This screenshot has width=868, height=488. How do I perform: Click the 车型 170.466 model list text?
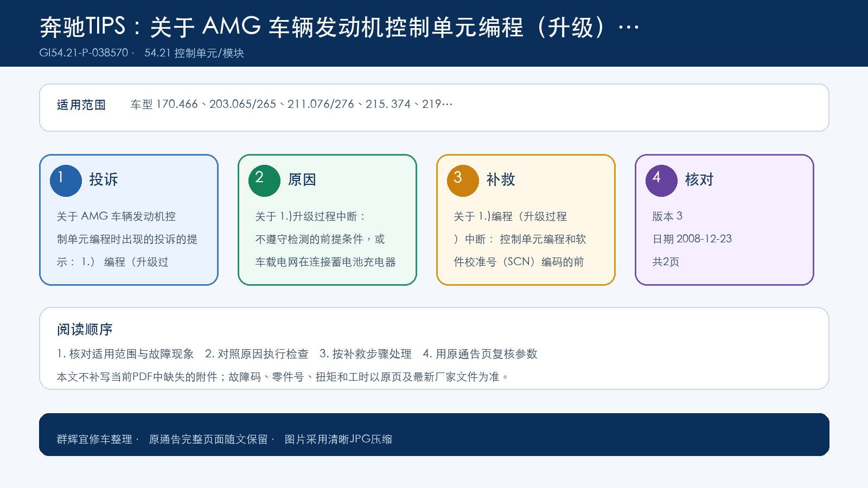291,104
